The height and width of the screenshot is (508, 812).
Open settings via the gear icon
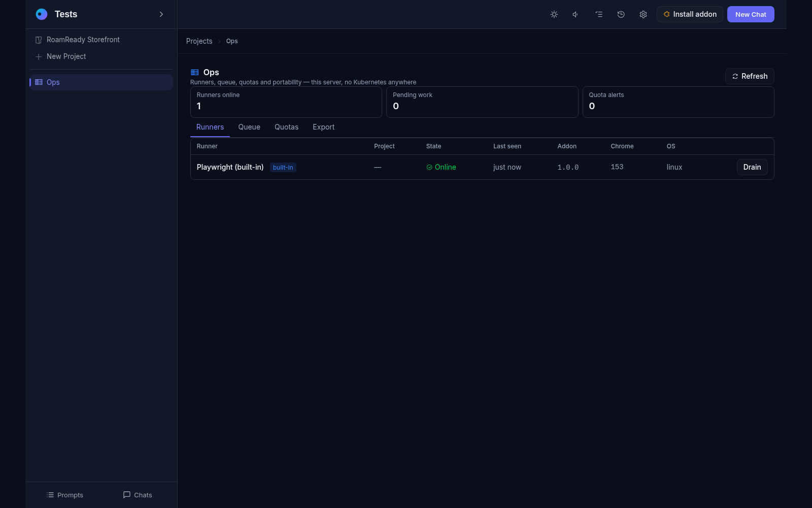coord(644,14)
